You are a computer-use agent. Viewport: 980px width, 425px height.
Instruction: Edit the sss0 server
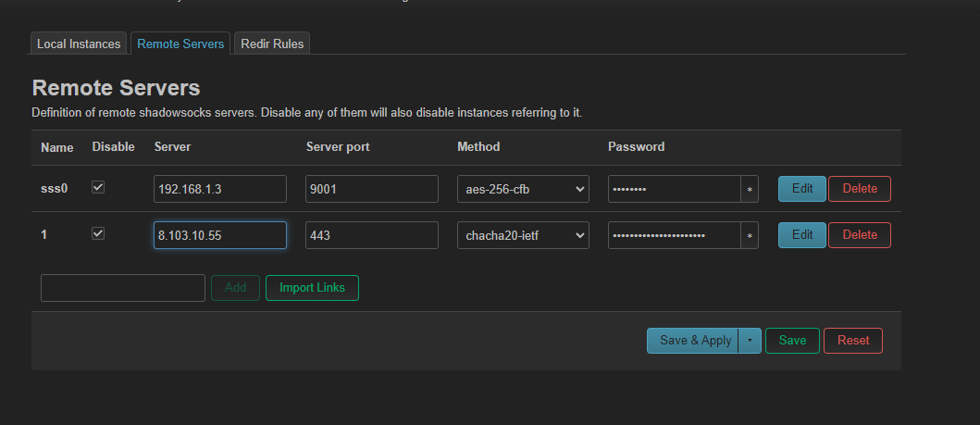pos(802,189)
